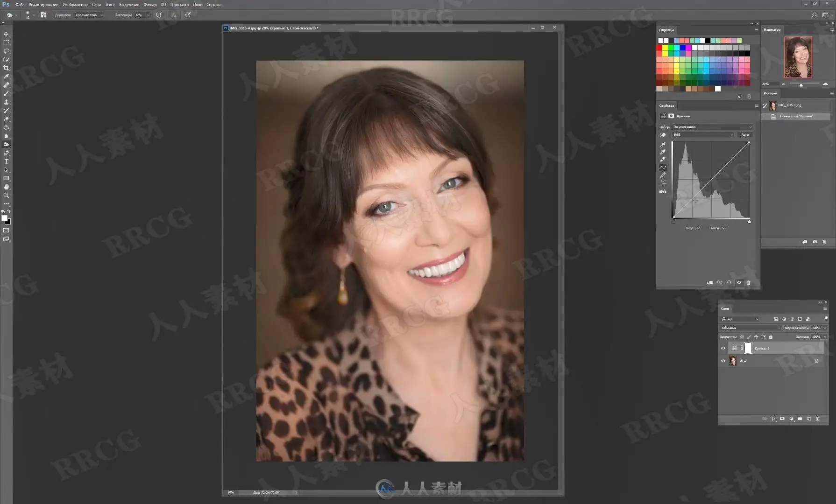This screenshot has width=836, height=504.
Task: Select the Rectangle shape tool
Action: [6, 178]
